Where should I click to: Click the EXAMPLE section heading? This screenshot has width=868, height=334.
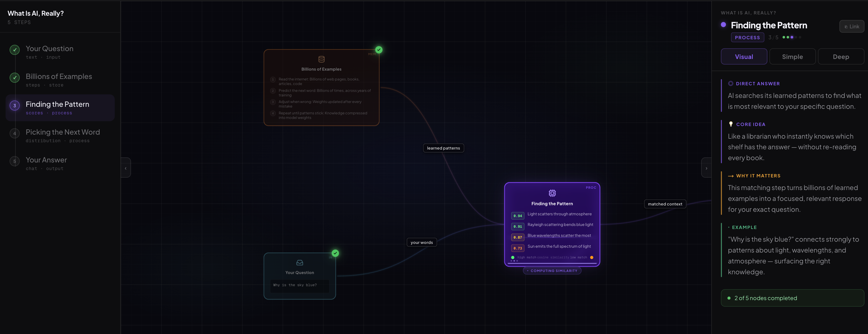pyautogui.click(x=744, y=227)
